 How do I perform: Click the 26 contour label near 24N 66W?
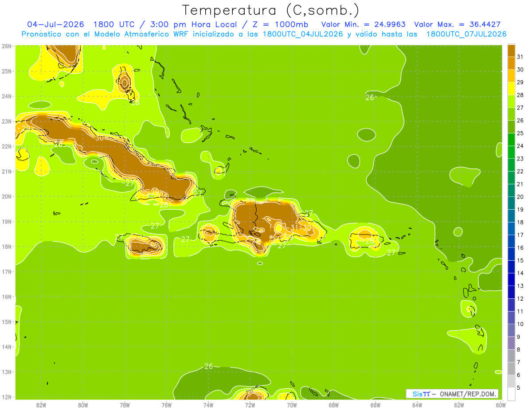point(370,98)
